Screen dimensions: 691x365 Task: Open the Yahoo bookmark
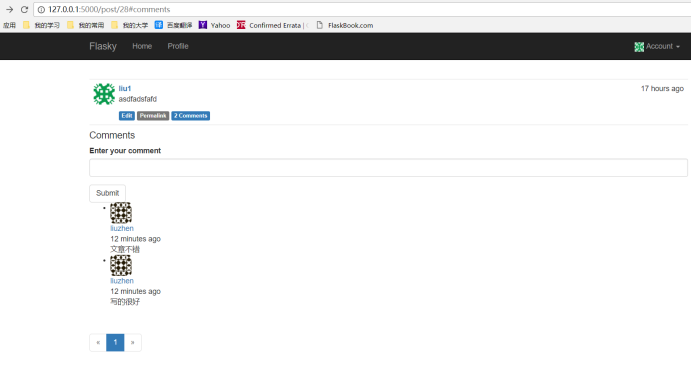pos(215,25)
